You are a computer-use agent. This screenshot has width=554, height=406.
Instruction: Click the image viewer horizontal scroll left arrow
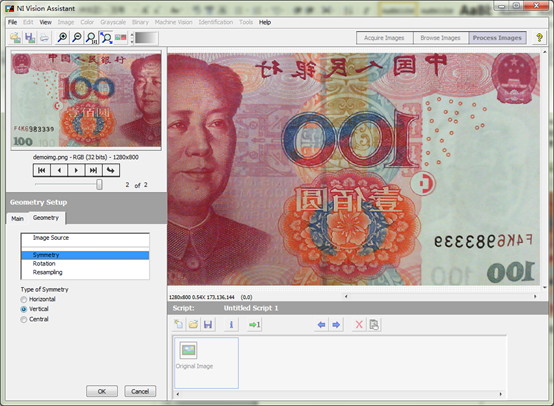tap(346, 296)
